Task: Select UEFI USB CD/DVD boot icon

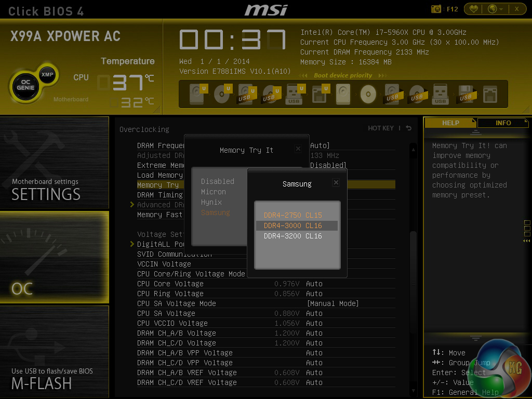Action: pos(271,94)
